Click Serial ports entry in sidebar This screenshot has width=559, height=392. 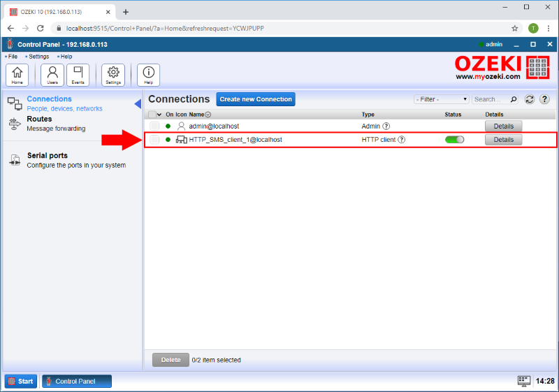(x=76, y=161)
